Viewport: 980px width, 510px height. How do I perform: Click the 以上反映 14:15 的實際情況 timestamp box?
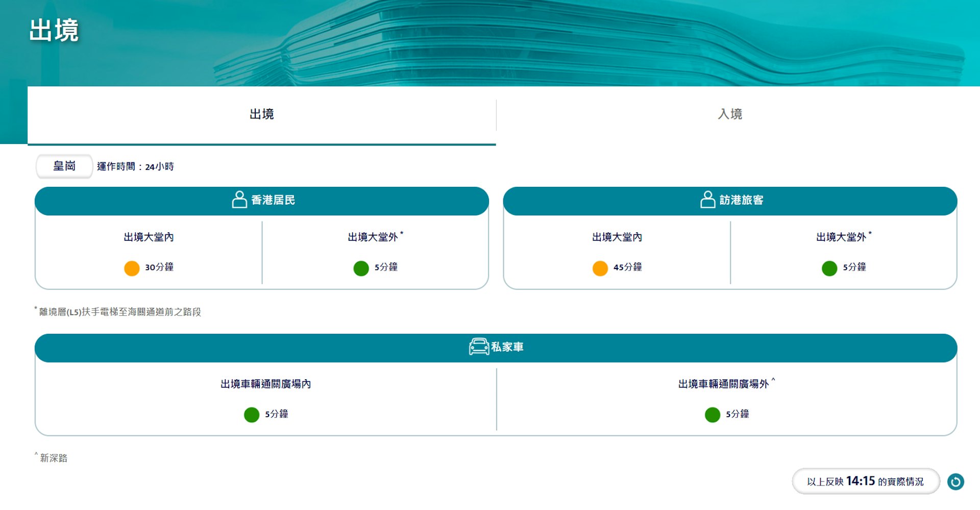[866, 481]
